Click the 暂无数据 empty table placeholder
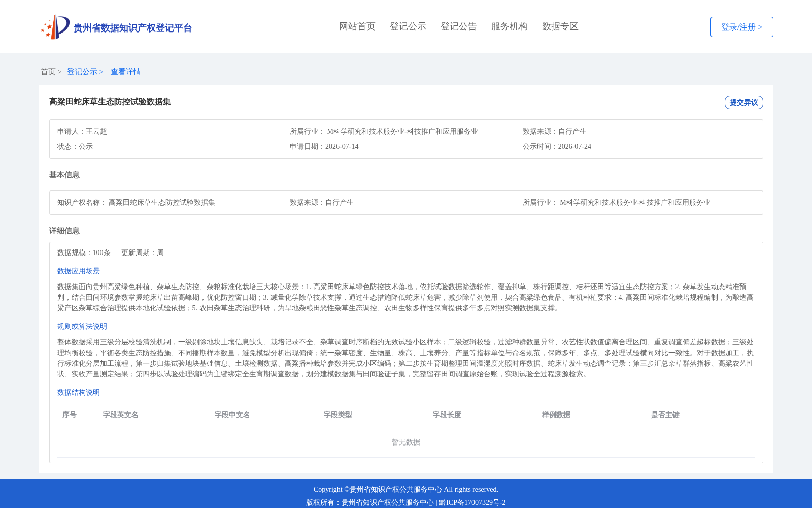The image size is (812, 508). [406, 442]
